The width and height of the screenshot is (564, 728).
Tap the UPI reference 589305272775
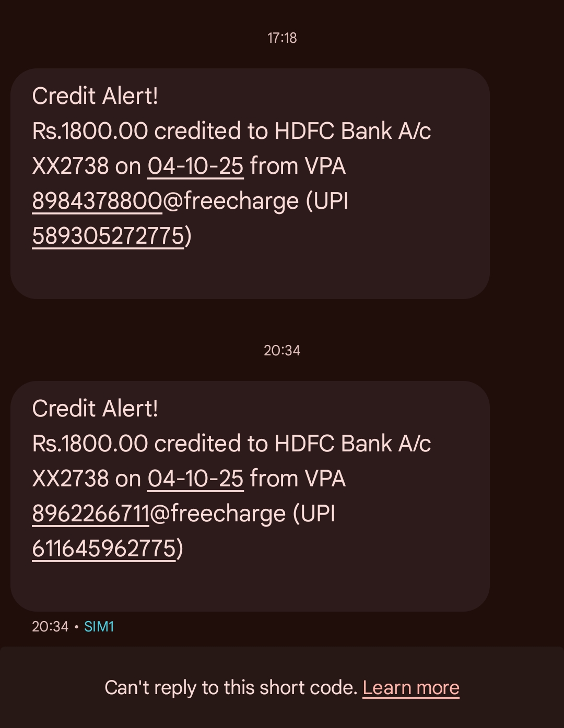108,236
